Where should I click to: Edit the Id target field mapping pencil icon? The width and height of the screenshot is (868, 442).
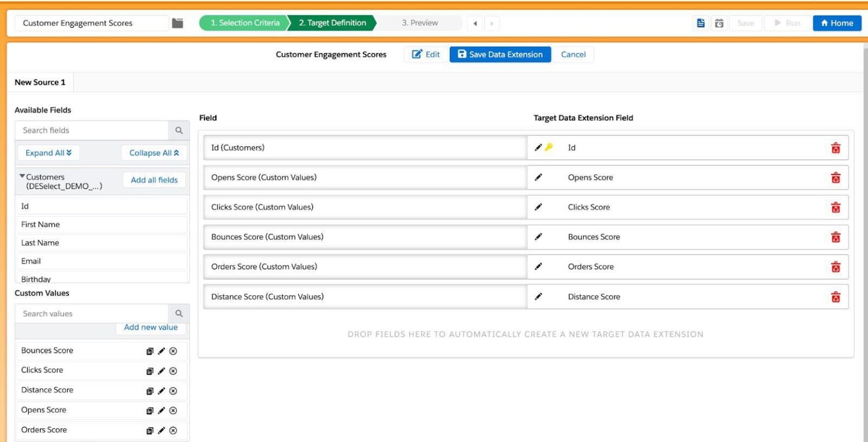pos(539,147)
